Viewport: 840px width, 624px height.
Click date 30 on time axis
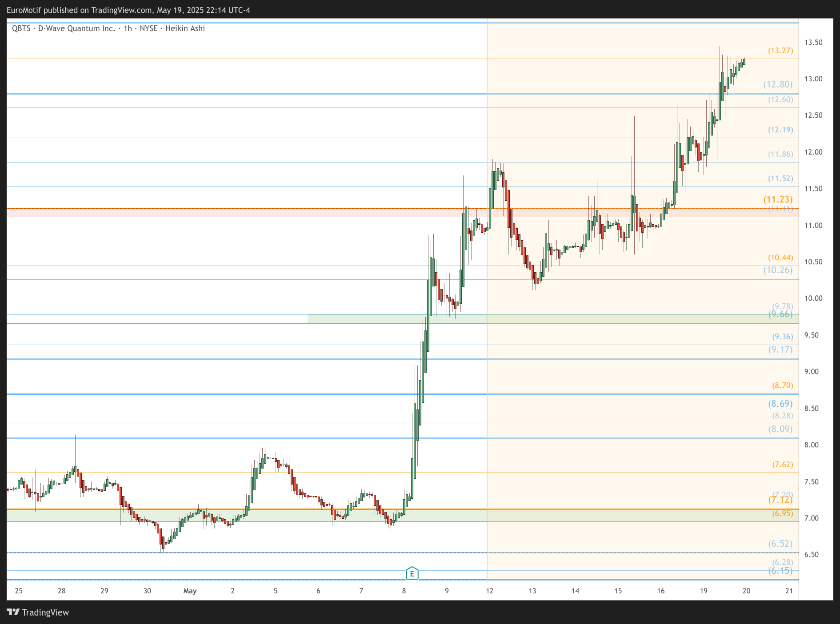147,591
